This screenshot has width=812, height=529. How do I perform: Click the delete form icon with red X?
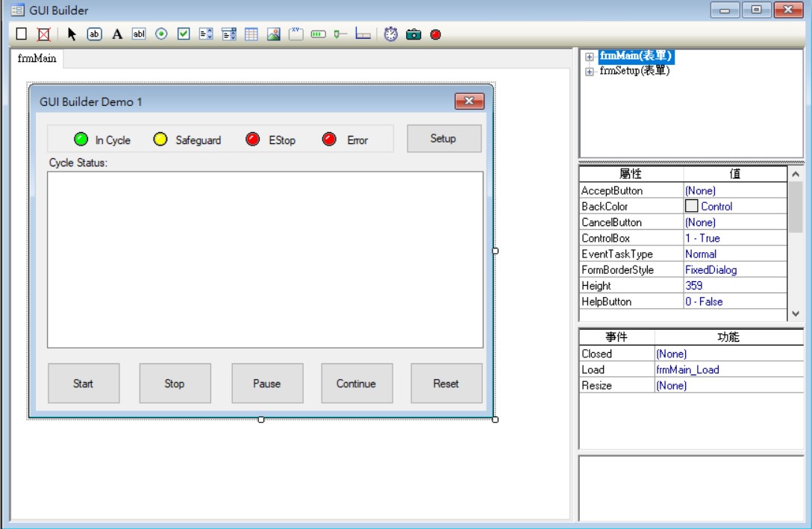click(43, 34)
